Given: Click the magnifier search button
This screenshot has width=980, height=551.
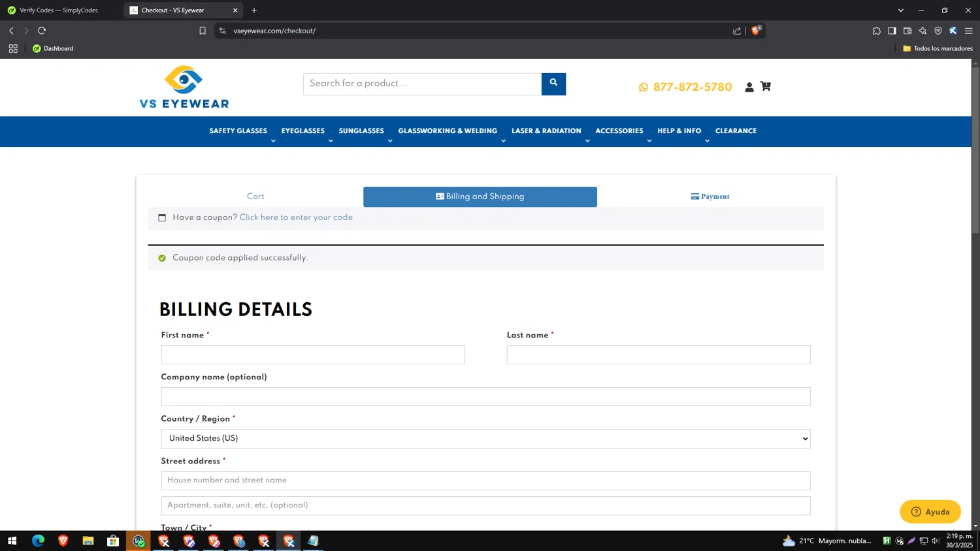Looking at the screenshot, I should (553, 84).
